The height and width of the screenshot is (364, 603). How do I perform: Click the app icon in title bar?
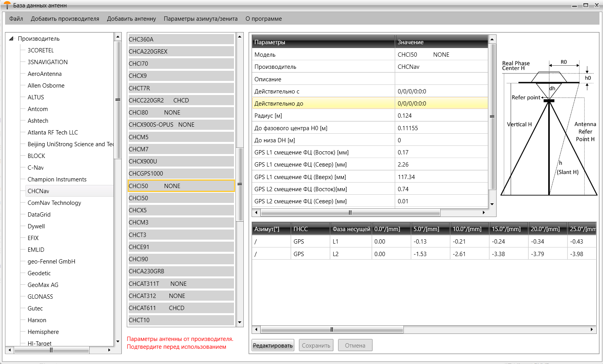pyautogui.click(x=7, y=5)
